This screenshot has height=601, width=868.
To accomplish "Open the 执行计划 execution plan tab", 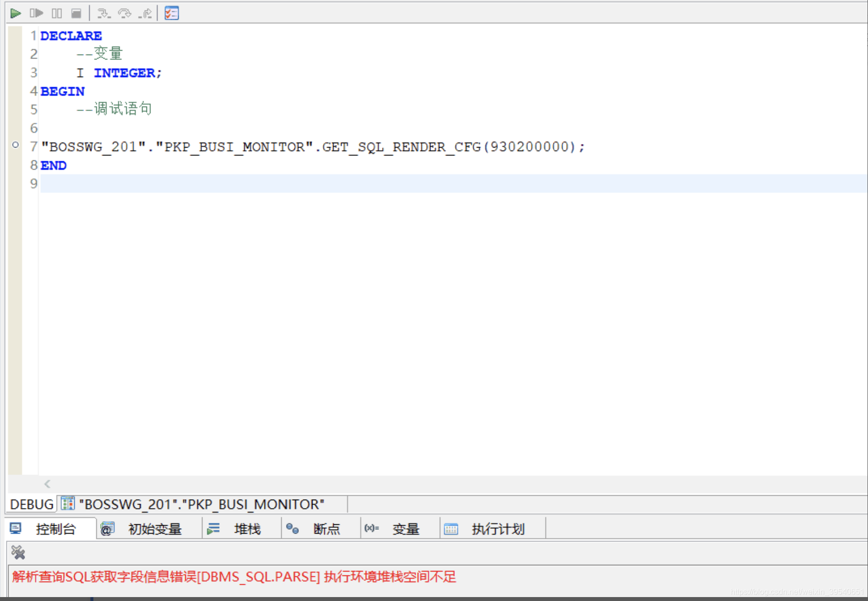I will click(493, 529).
